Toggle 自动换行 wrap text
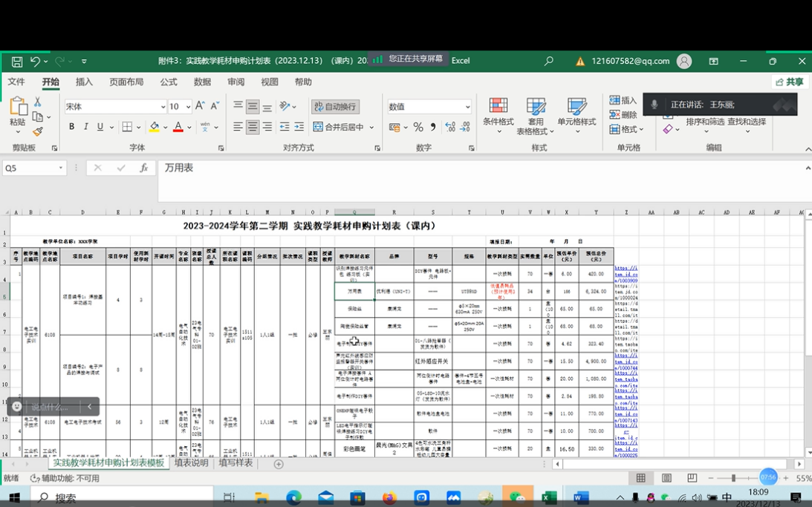 [336, 107]
